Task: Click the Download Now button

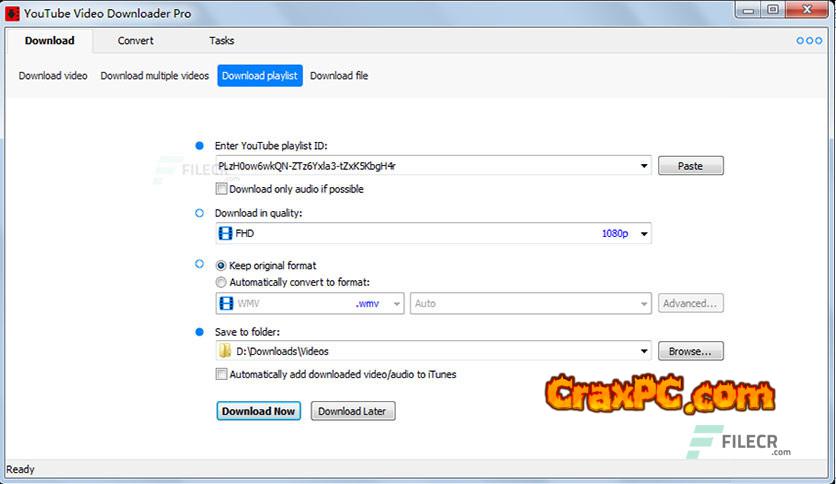Action: click(259, 411)
